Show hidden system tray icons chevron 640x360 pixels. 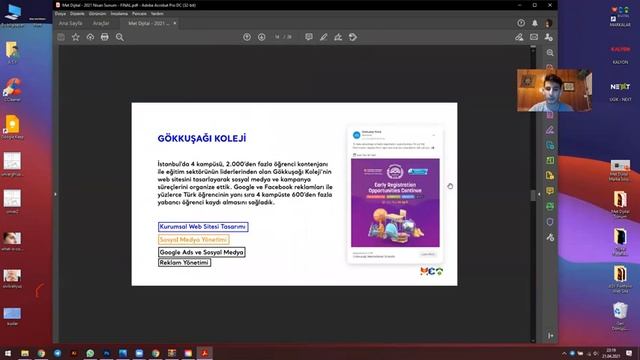[564, 353]
